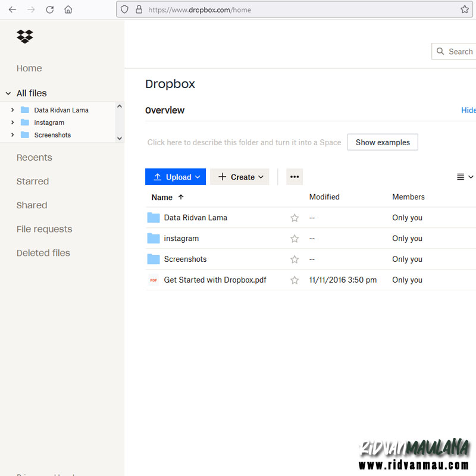Star Get Started with Dropbox.pdf
This screenshot has width=476, height=476.
point(295,280)
